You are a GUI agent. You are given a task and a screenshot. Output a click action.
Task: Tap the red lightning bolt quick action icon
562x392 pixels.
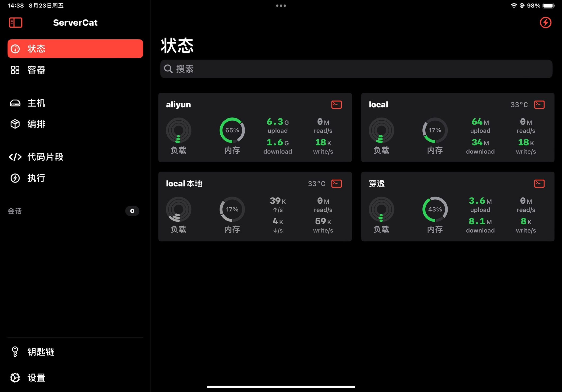point(545,22)
